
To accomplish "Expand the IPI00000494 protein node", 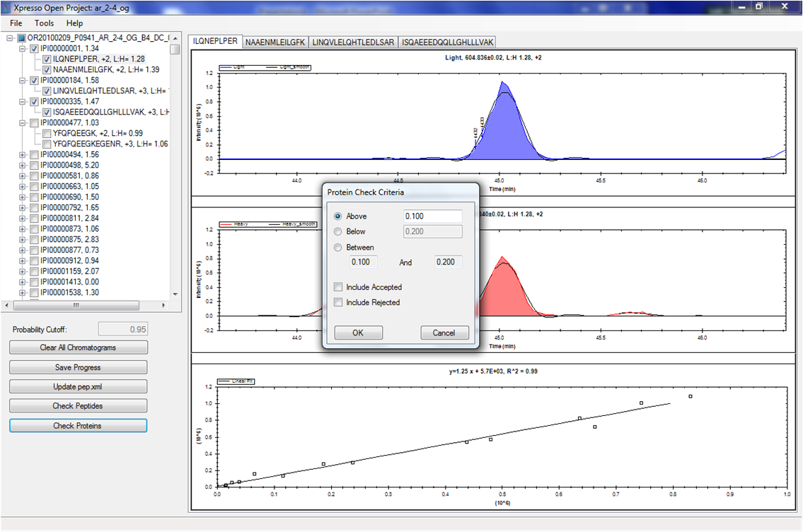I will (22, 154).
